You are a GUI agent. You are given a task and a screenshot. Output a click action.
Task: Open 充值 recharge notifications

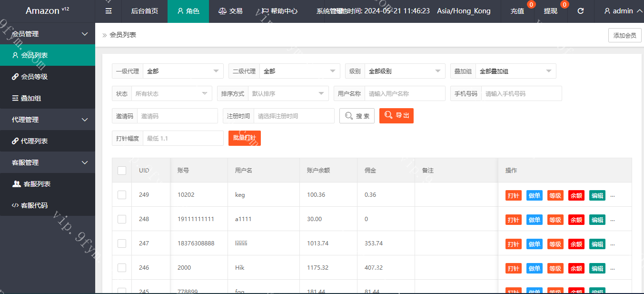517,11
